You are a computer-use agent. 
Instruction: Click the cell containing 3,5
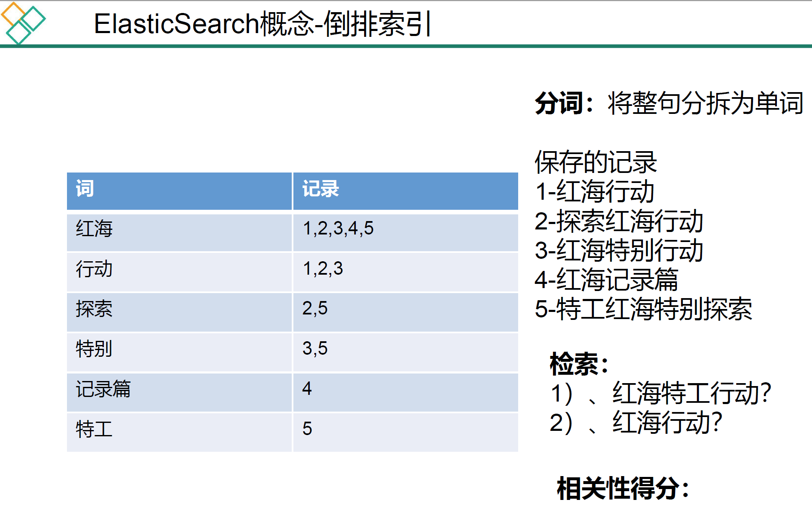[x=315, y=349]
